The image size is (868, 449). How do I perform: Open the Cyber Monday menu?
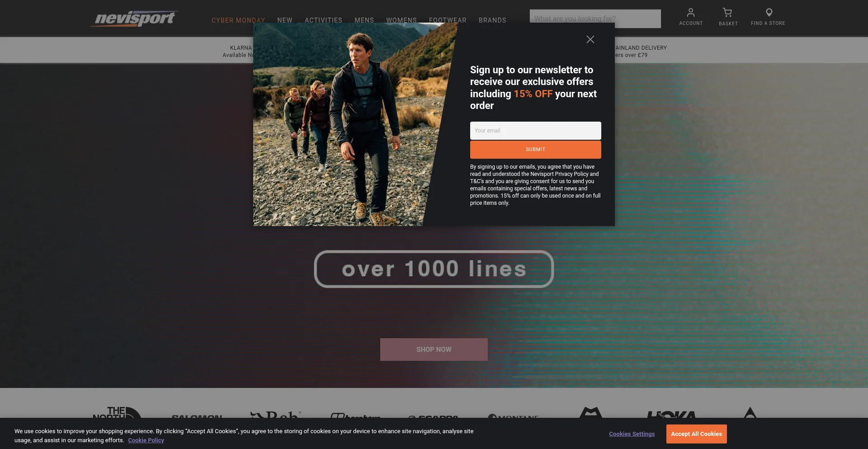tap(238, 20)
